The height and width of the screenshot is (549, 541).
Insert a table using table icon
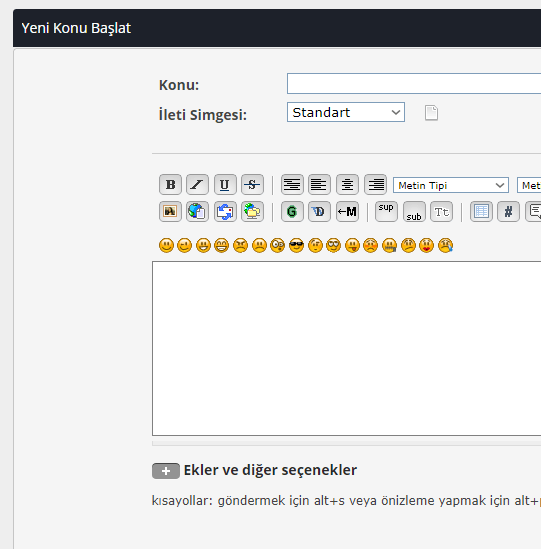481,211
